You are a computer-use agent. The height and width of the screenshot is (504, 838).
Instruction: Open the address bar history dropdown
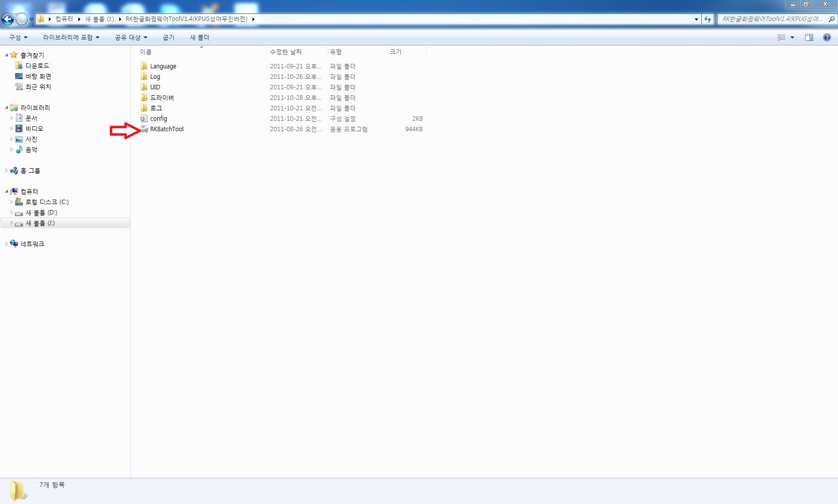(696, 19)
